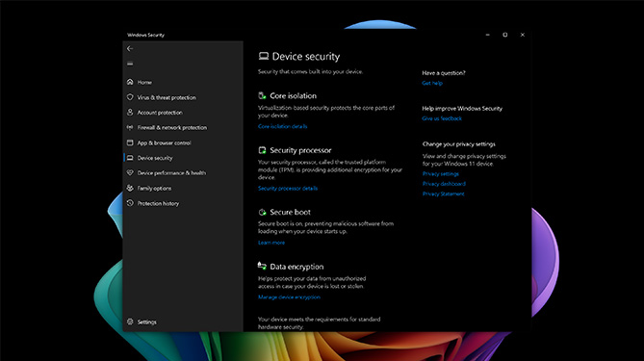The height and width of the screenshot is (361, 644).
Task: Click the Core isolation chip icon
Action: 262,95
